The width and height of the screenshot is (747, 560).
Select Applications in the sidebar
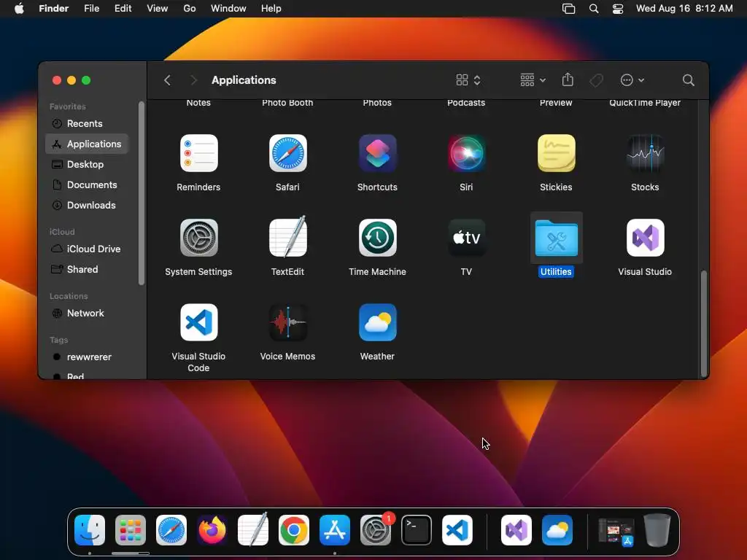[87, 144]
